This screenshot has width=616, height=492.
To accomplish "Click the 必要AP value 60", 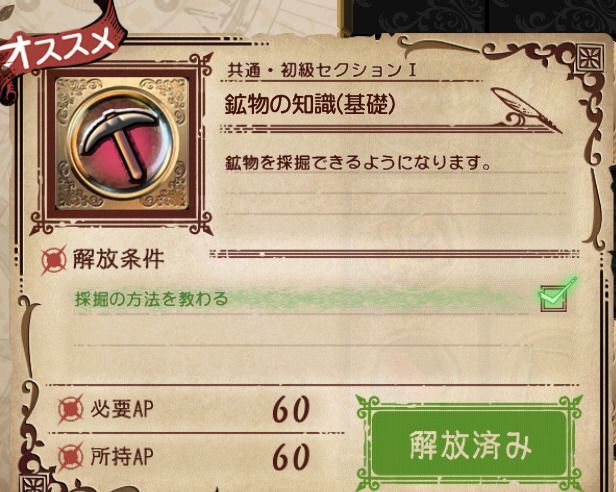I will 291,409.
